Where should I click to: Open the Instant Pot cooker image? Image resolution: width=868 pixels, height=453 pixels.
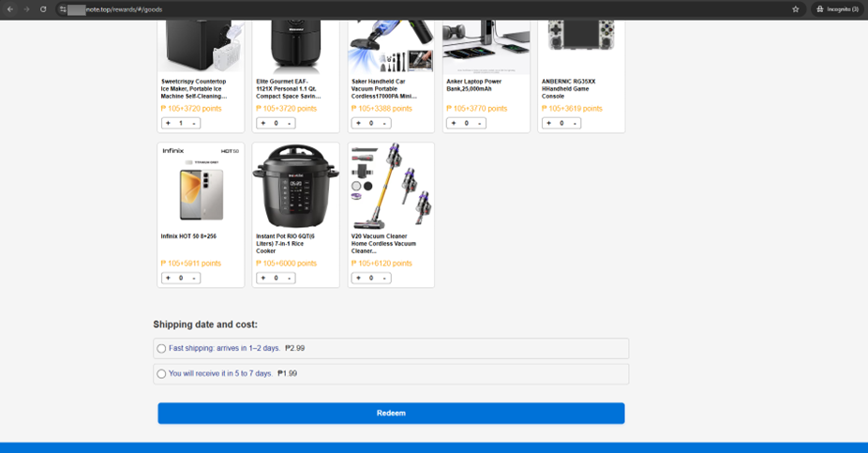[295, 188]
